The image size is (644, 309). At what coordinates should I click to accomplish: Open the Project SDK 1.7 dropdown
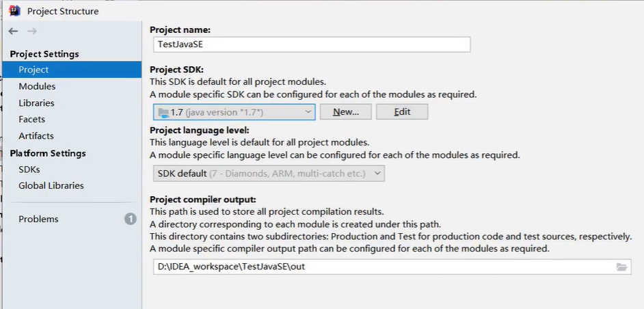click(x=234, y=112)
